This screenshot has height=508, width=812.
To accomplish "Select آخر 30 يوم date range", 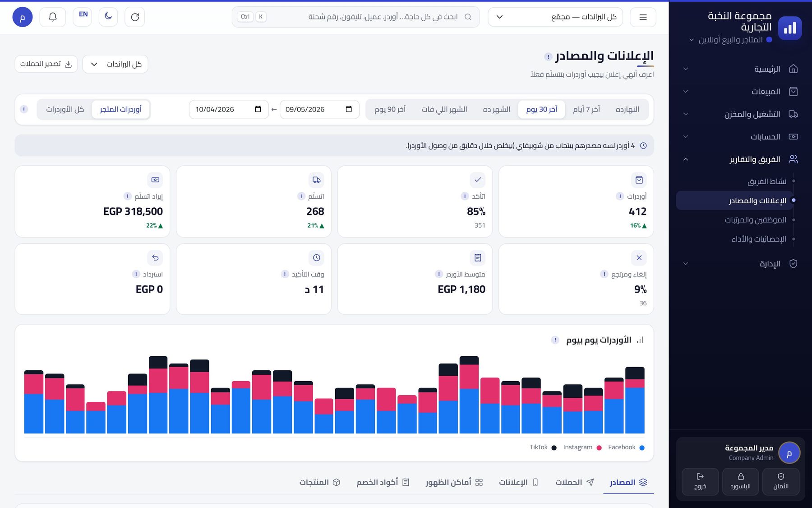I will tap(541, 109).
